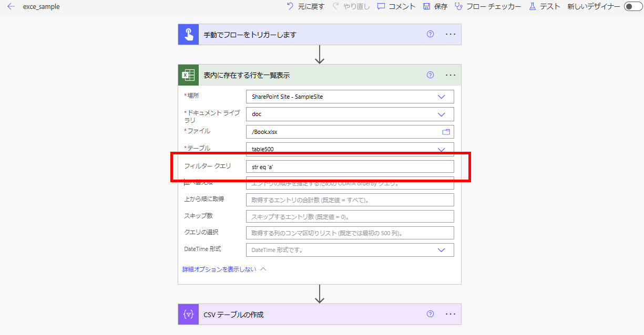
Task: Click the コメント icon in the toolbar
Action: click(x=380, y=7)
